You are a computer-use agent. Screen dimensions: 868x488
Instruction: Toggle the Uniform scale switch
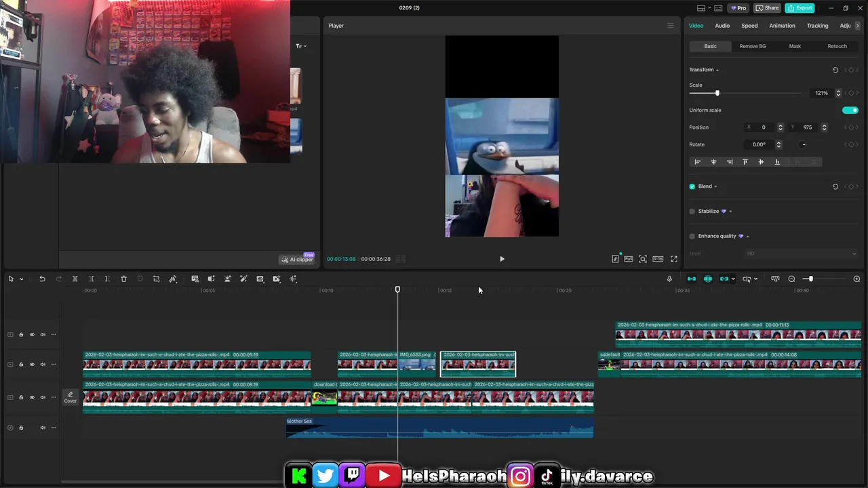point(850,110)
